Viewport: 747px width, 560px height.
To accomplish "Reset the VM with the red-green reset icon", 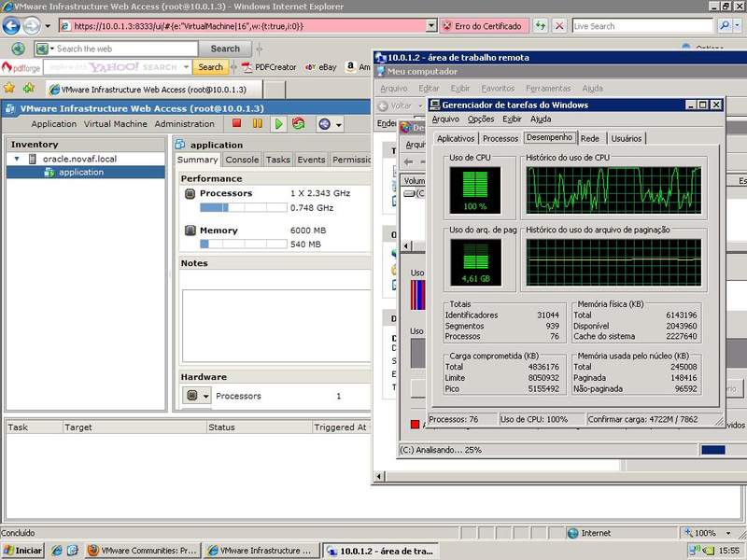I will pyautogui.click(x=299, y=124).
